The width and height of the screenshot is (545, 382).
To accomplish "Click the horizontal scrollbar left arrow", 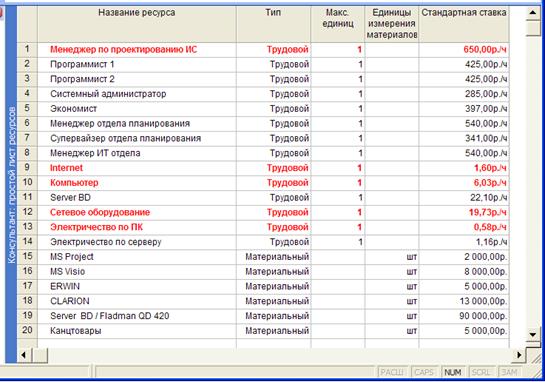I will pos(24,355).
